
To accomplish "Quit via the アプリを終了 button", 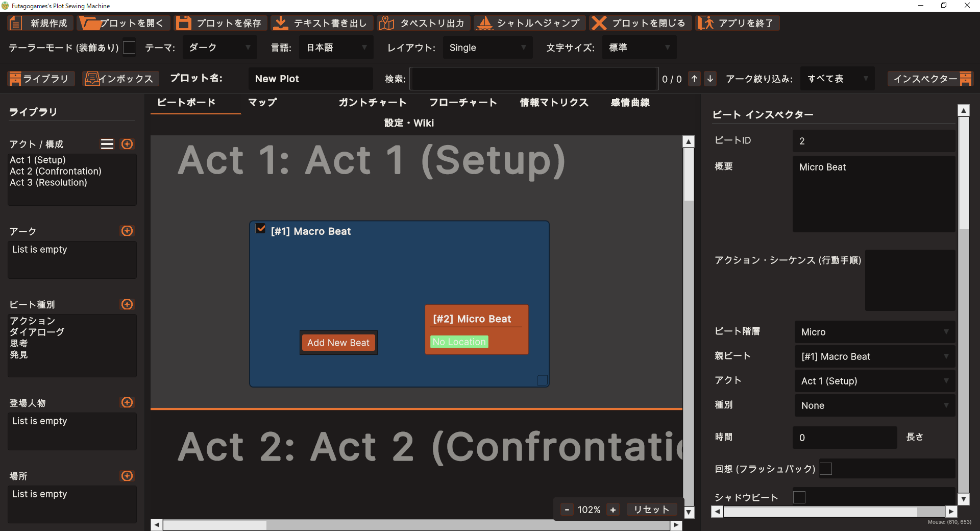I will click(738, 23).
